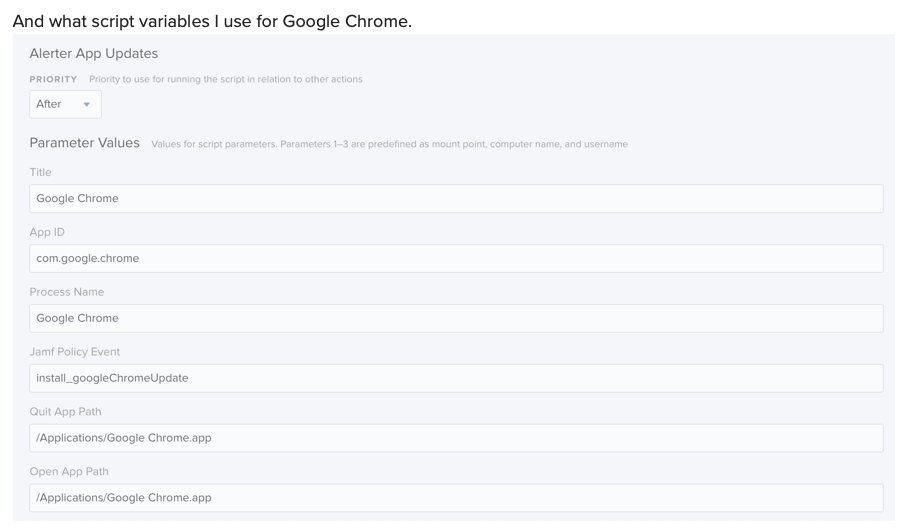Click the Open App Path input field
The image size is (908, 532).
(x=456, y=498)
